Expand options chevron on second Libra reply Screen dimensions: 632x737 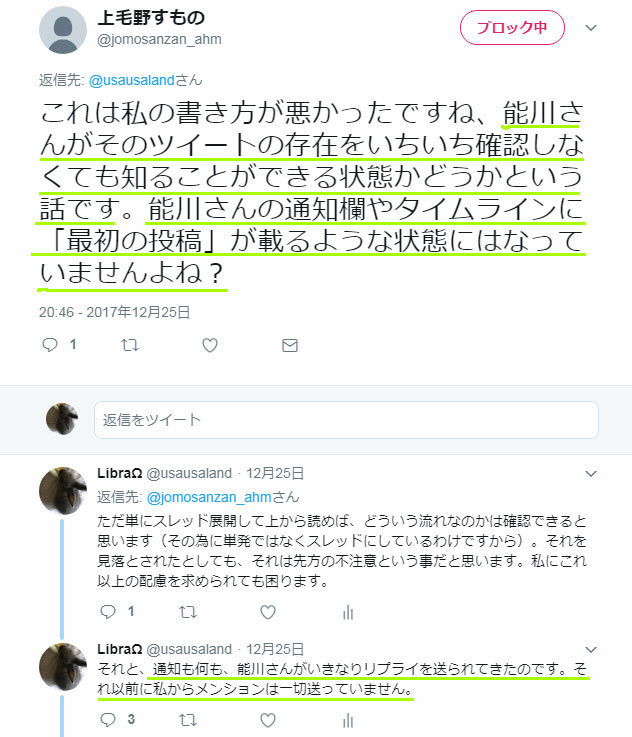click(x=591, y=649)
